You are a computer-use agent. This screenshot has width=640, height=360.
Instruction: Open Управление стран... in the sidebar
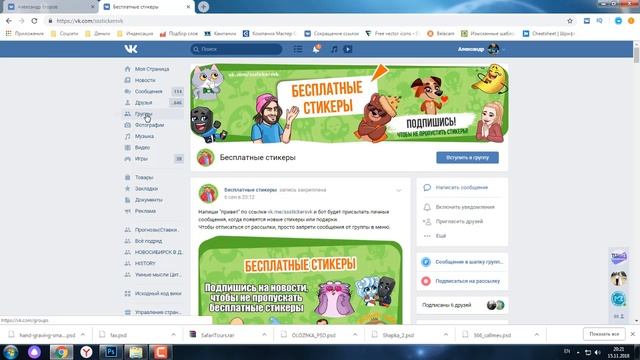[158, 312]
